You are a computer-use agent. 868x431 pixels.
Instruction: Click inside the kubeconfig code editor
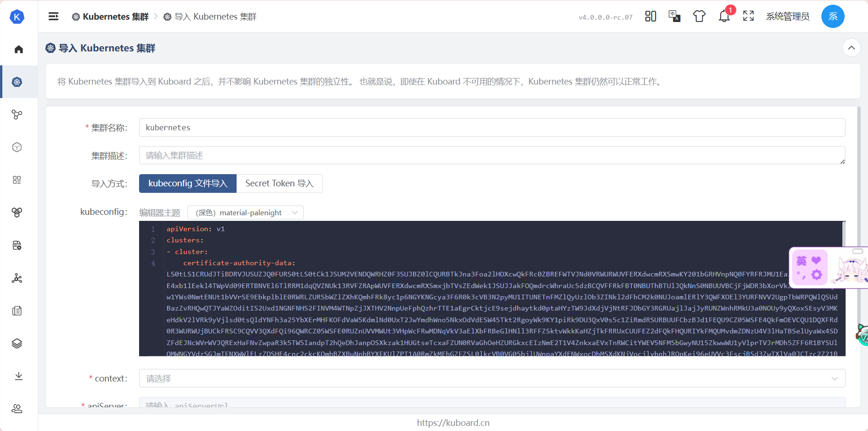(x=492, y=289)
